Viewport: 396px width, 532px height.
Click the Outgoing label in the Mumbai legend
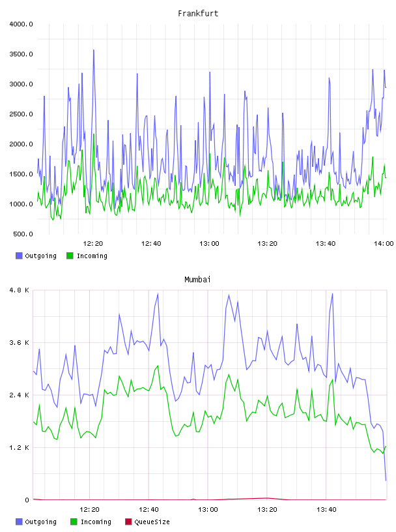40,522
